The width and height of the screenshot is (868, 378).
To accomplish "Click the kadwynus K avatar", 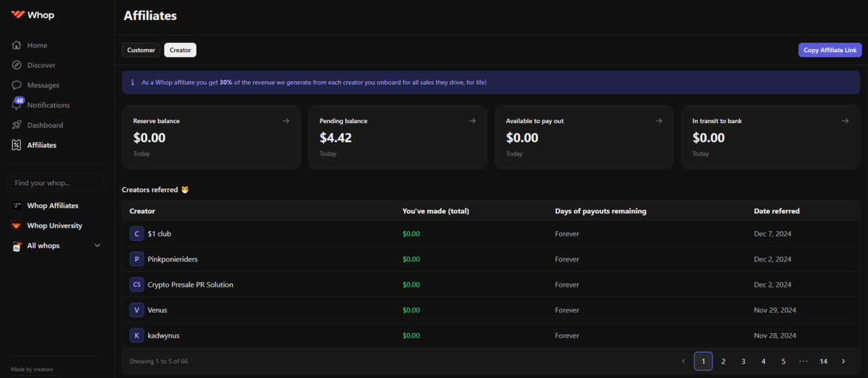I will click(x=137, y=336).
